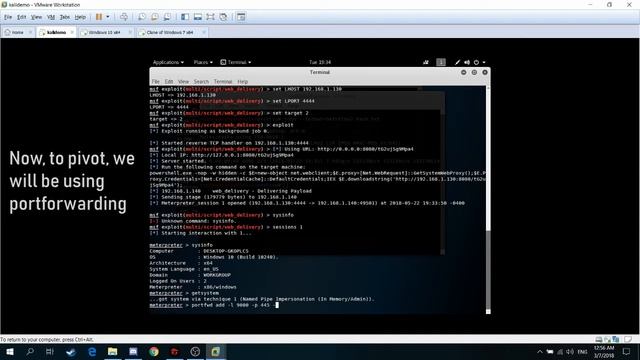Maximize the Kali Terminal window
The image size is (640, 360).
click(474, 72)
